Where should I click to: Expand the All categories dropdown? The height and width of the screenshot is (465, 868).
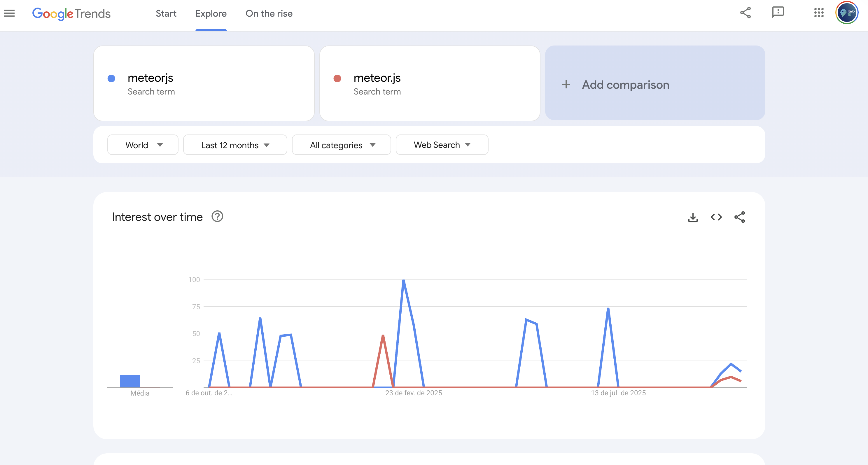[x=341, y=145]
